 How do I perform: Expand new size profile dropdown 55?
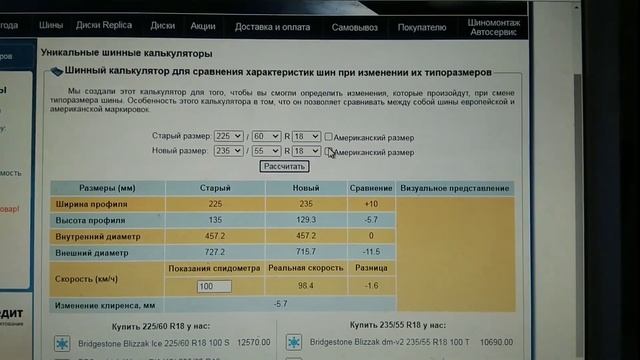(x=266, y=151)
